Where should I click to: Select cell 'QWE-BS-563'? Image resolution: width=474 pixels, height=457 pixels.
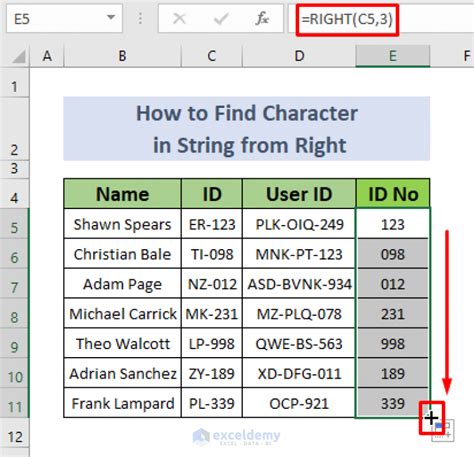pyautogui.click(x=299, y=343)
